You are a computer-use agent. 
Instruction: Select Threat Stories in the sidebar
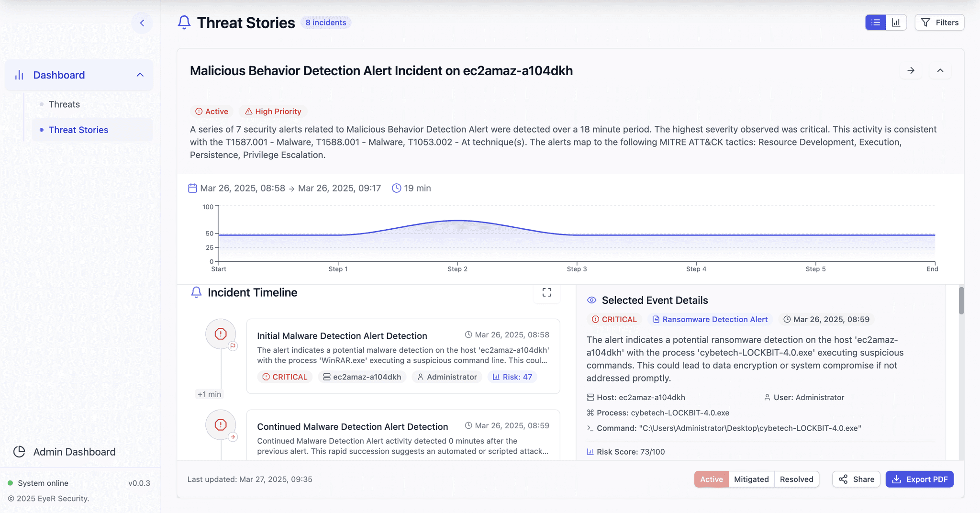78,130
